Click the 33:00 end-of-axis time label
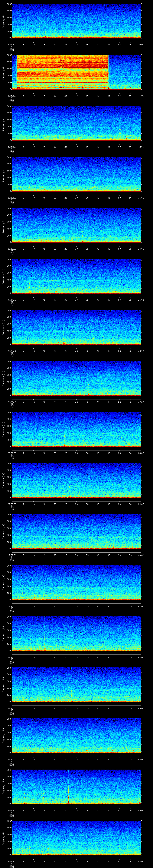The image size is (153, 868). [x=141, y=197]
